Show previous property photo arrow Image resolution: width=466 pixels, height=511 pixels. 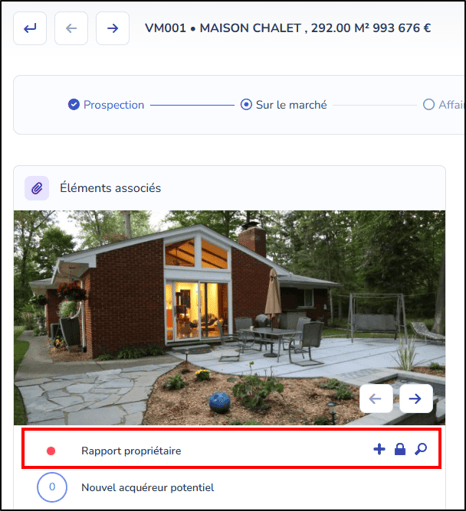point(376,399)
